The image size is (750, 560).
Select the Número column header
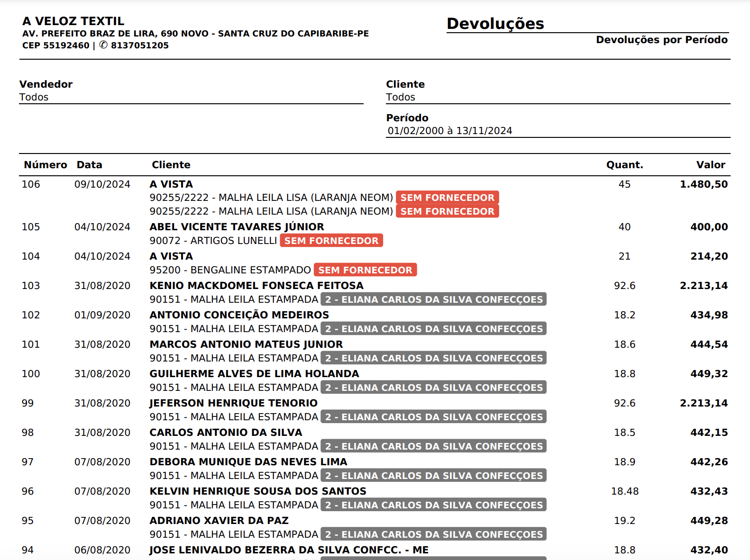(x=46, y=165)
